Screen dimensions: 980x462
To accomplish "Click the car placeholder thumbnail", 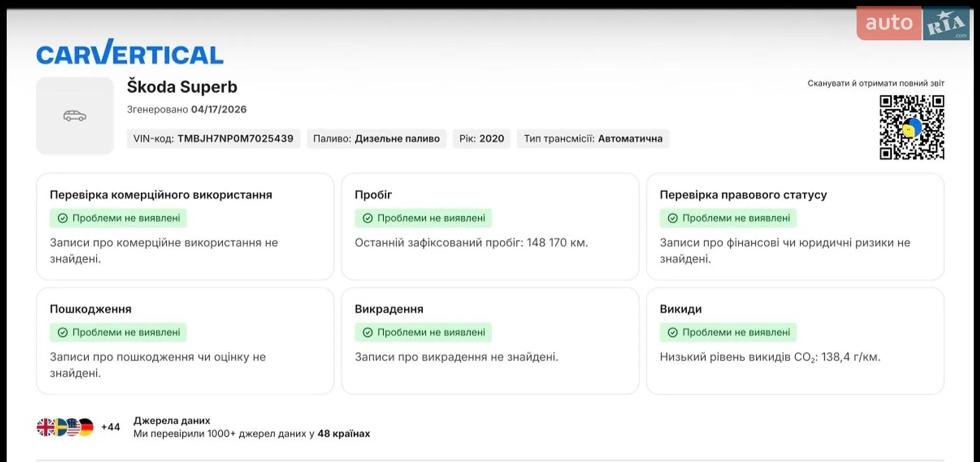I will pyautogui.click(x=75, y=116).
